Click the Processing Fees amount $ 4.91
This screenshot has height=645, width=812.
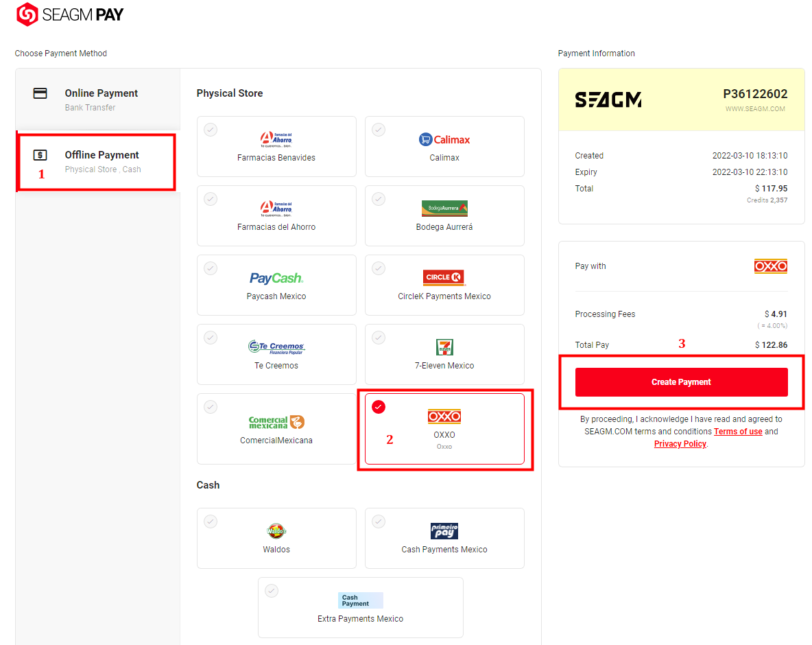(776, 314)
